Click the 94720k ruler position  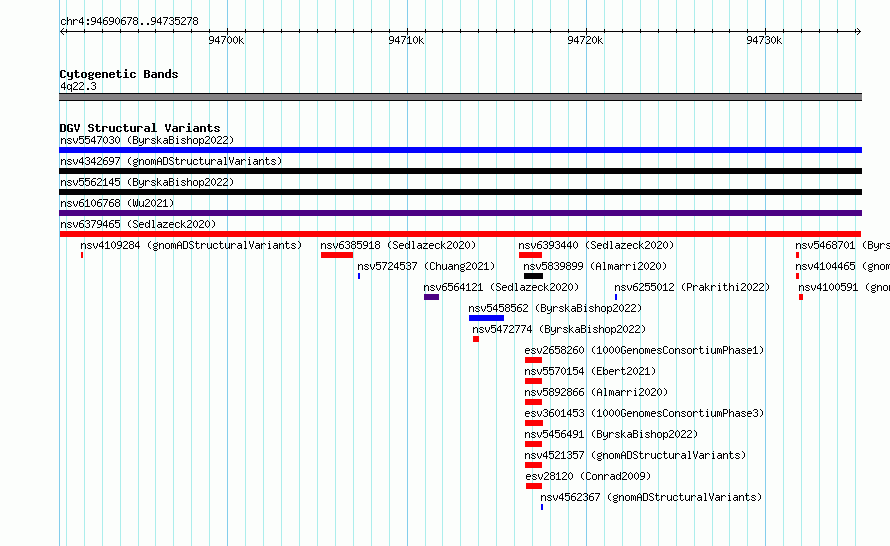click(x=585, y=40)
